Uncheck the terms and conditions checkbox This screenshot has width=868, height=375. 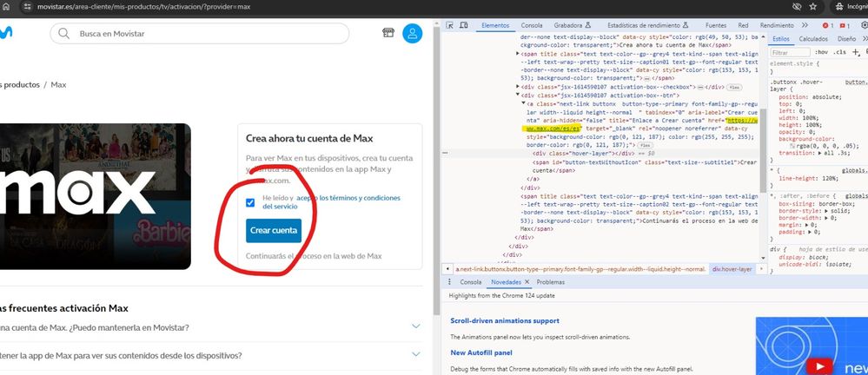[x=250, y=202]
